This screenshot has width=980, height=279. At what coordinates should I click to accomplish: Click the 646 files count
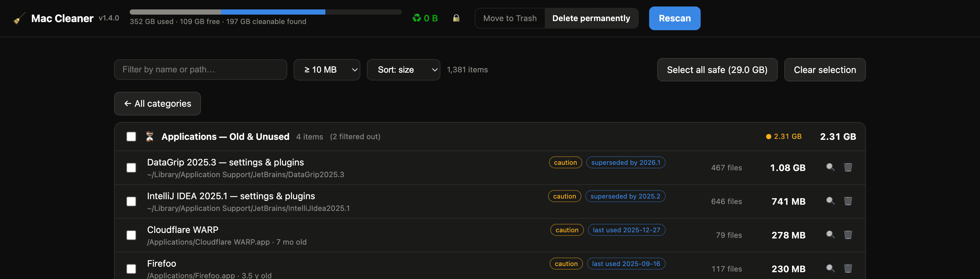(x=727, y=201)
